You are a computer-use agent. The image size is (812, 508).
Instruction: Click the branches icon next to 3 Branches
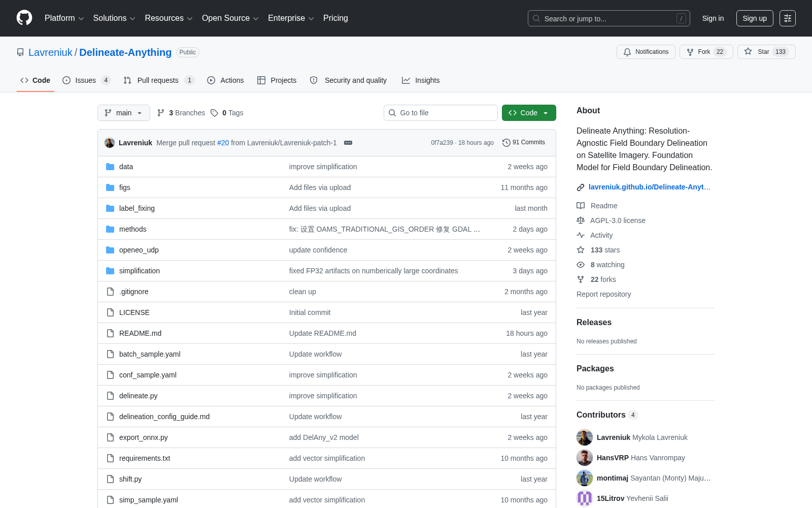click(x=161, y=113)
